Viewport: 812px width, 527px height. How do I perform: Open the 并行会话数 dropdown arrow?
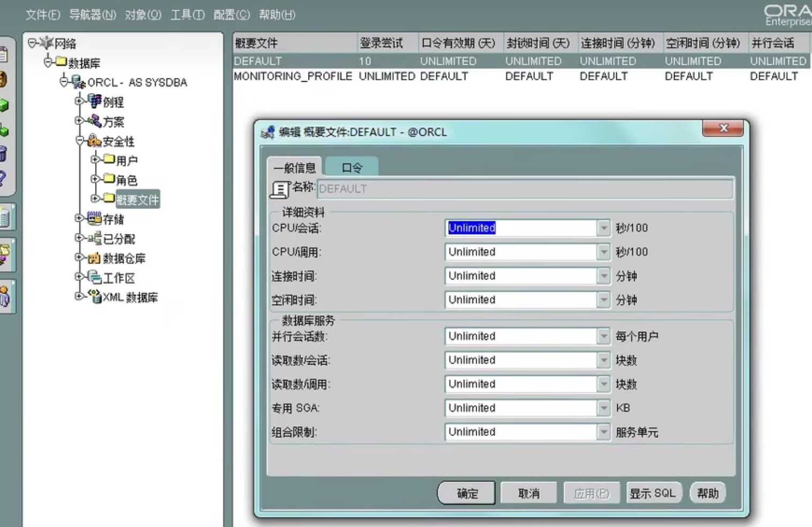603,336
